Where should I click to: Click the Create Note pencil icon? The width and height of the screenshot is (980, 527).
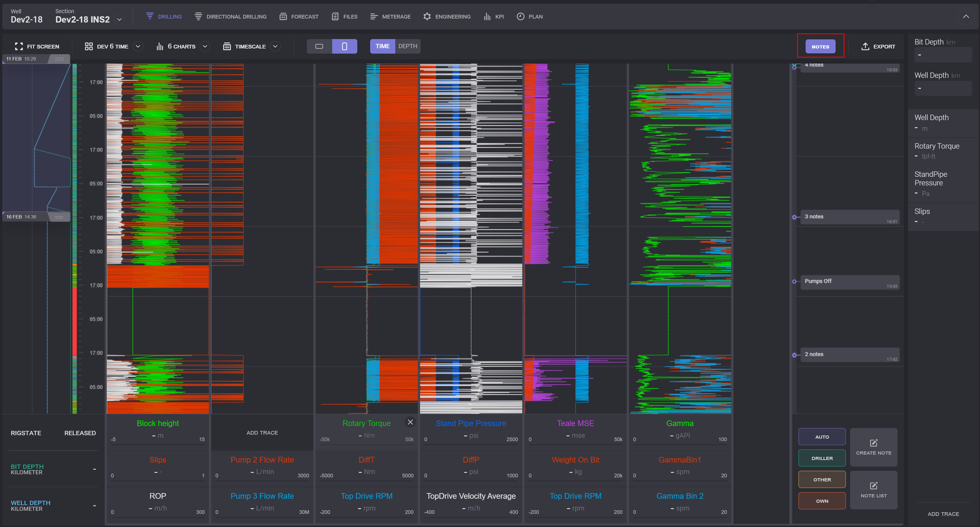pyautogui.click(x=874, y=443)
